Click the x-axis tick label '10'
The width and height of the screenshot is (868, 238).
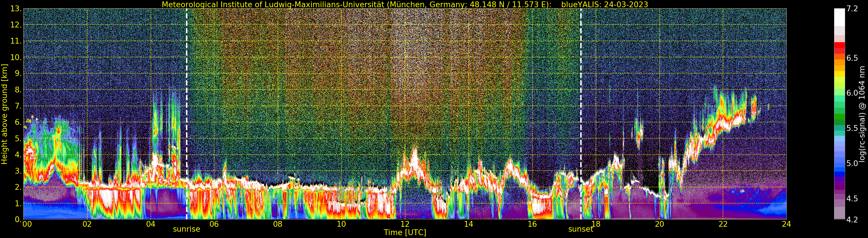tap(341, 224)
